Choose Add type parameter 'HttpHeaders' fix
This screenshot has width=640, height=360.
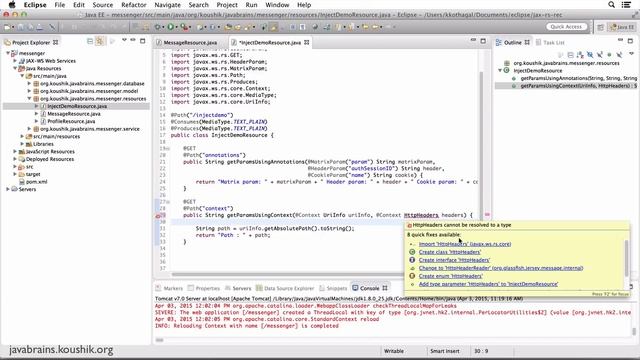pyautogui.click(x=488, y=284)
